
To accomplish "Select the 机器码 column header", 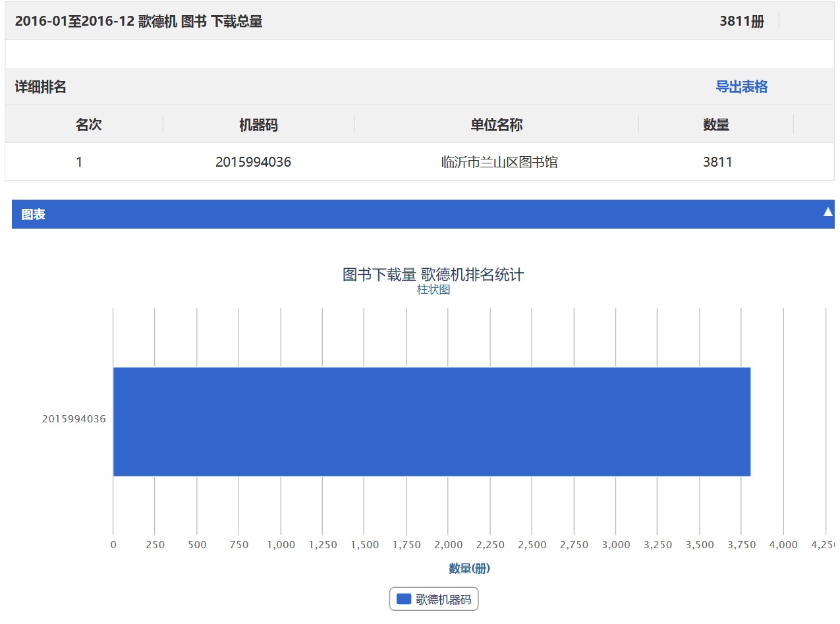I will [x=258, y=125].
